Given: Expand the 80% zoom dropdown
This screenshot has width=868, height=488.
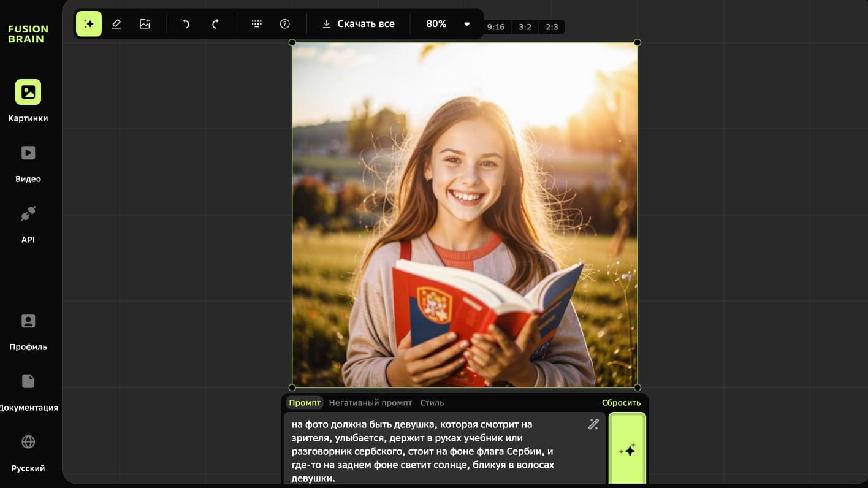Looking at the screenshot, I should [466, 24].
